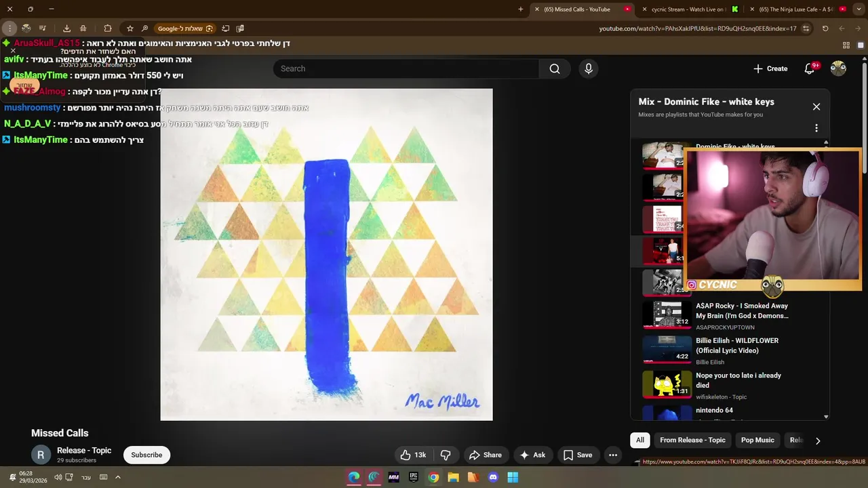Image resolution: width=868 pixels, height=488 pixels.
Task: Click the YouTube Search field
Action: 406,68
